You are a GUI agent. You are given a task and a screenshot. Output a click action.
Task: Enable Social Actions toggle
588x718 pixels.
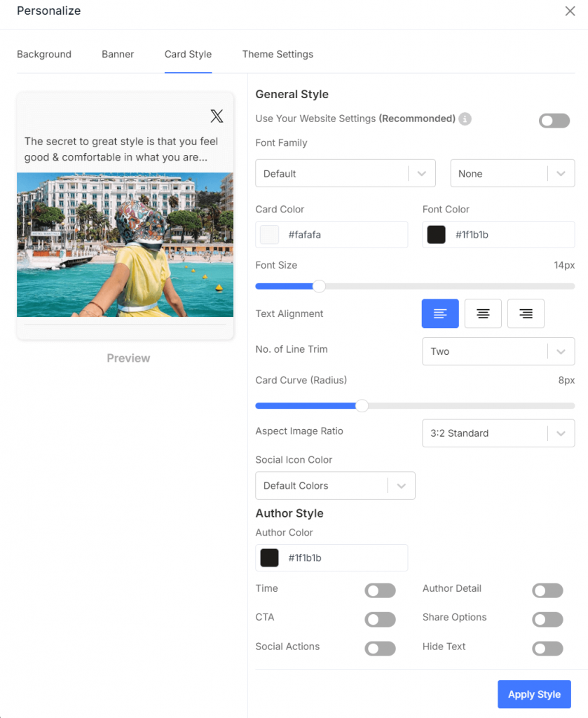tap(381, 649)
